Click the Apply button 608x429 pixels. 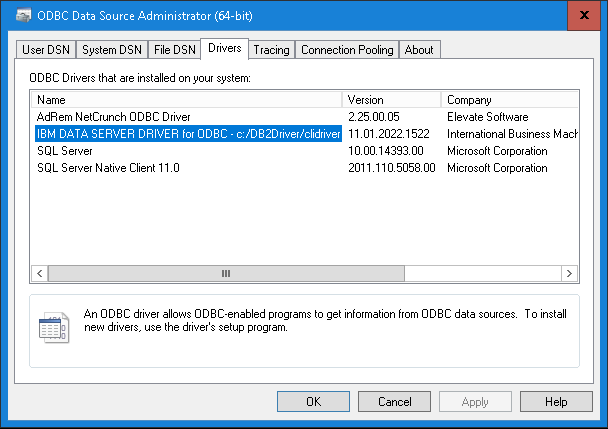coord(475,401)
